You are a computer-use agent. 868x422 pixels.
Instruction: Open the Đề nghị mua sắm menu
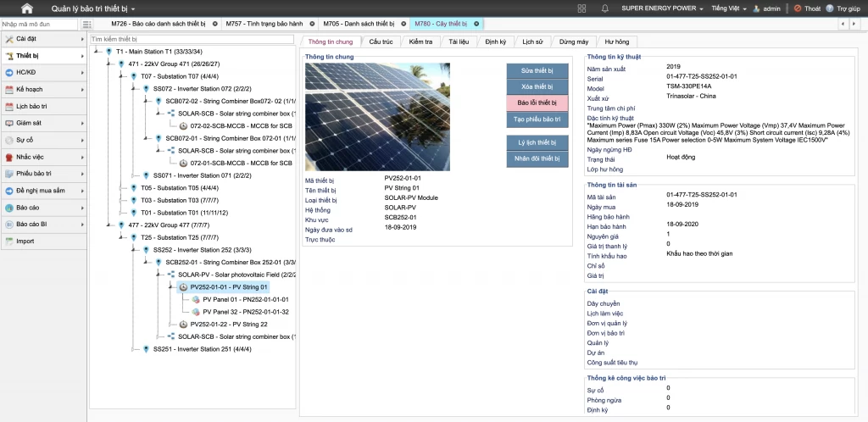click(x=43, y=191)
